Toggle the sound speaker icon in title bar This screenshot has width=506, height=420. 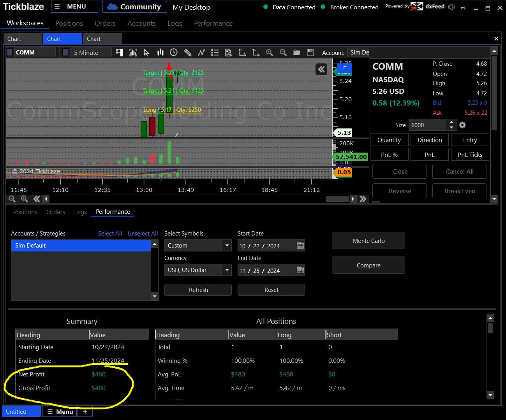[451, 7]
